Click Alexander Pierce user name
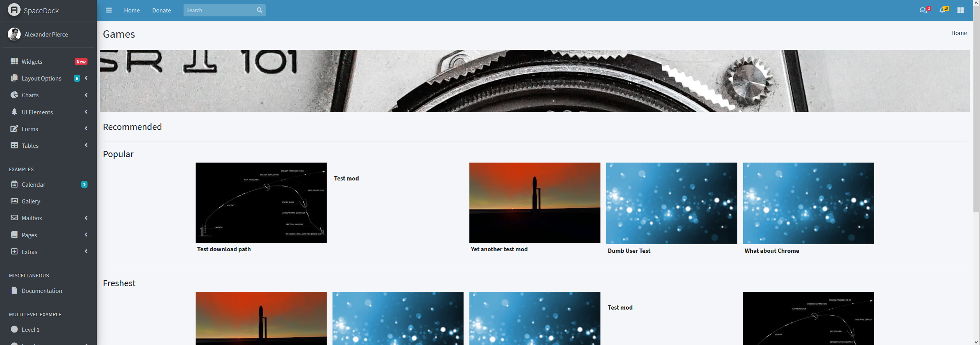Image resolution: width=980 pixels, height=345 pixels. coord(46,34)
